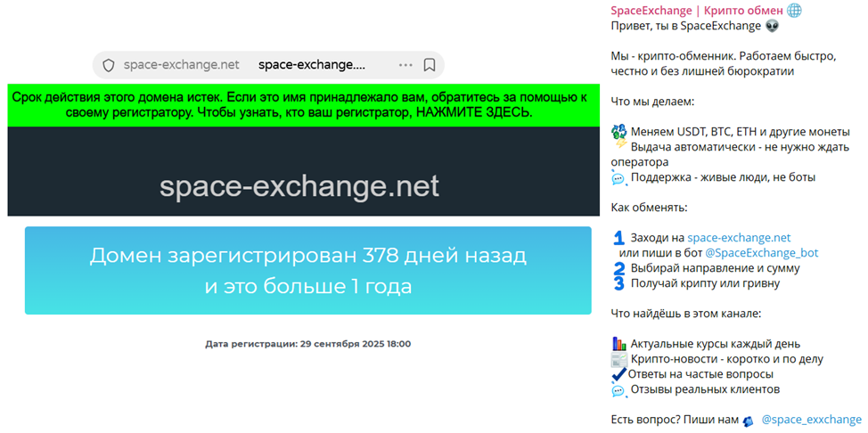Click 'Срок действия этого домена истек' notice text
This screenshot has width=868, height=433.
118,98
